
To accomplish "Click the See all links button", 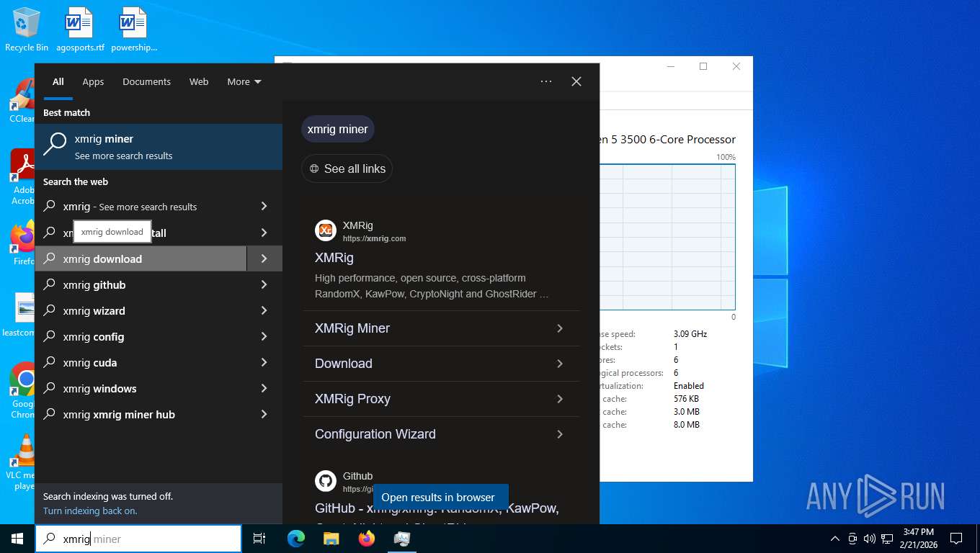I will [347, 168].
